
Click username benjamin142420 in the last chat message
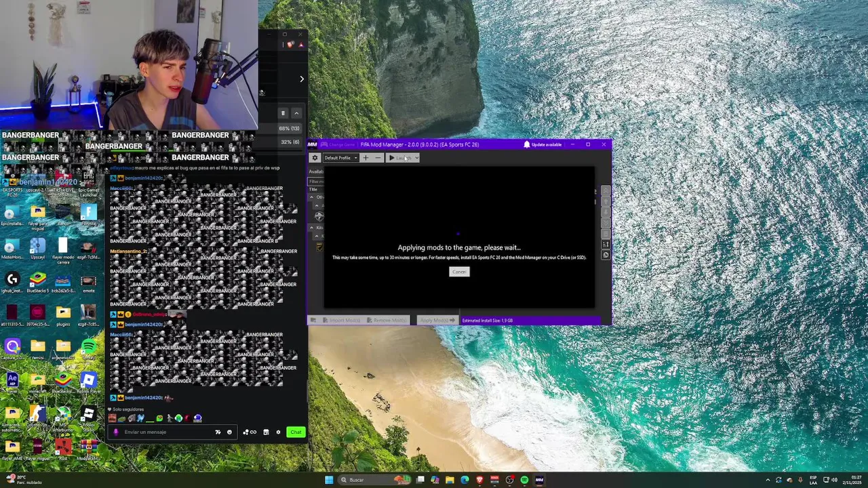coord(144,398)
